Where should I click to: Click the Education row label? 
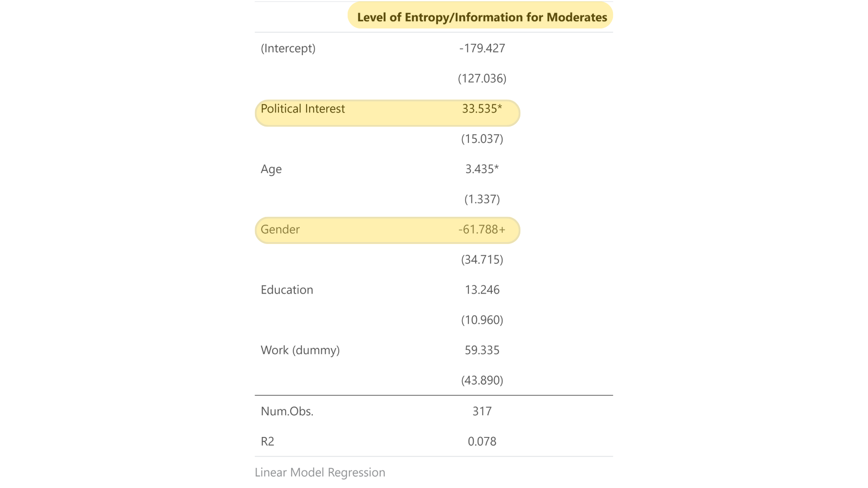coord(287,290)
